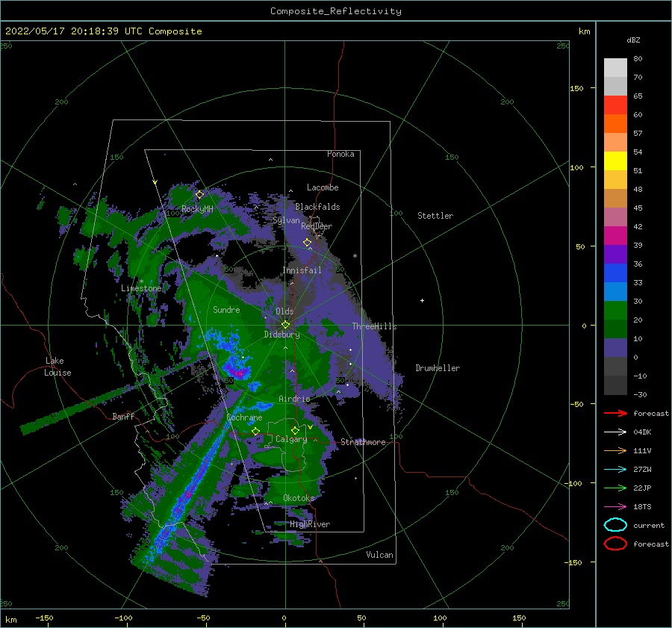
Task: Click the ThreeHills city label
Action: [x=375, y=326]
